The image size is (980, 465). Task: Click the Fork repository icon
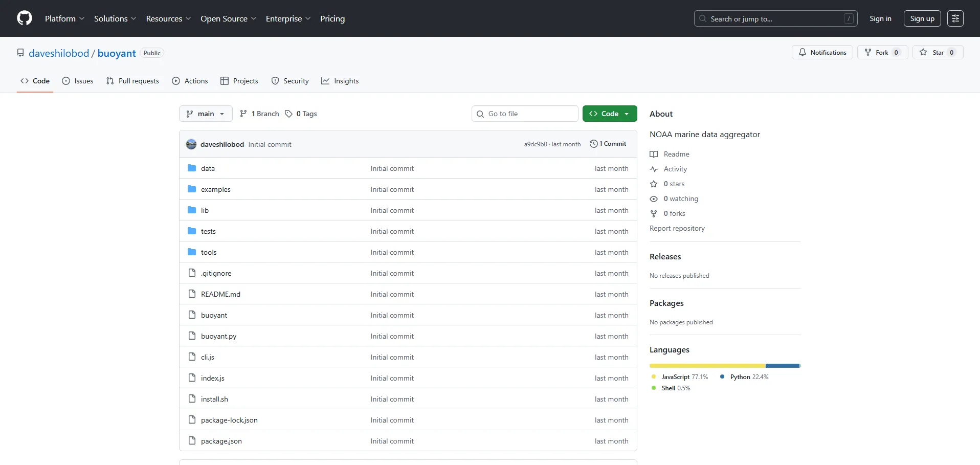tap(868, 52)
